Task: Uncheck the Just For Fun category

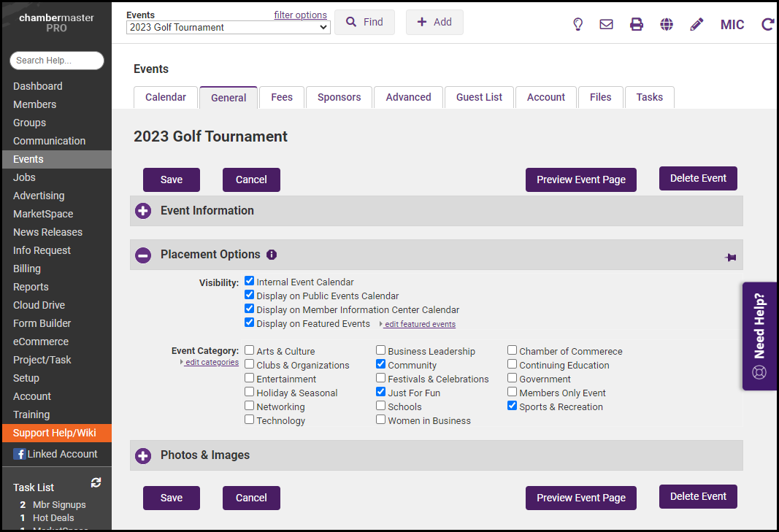Action: click(x=380, y=392)
